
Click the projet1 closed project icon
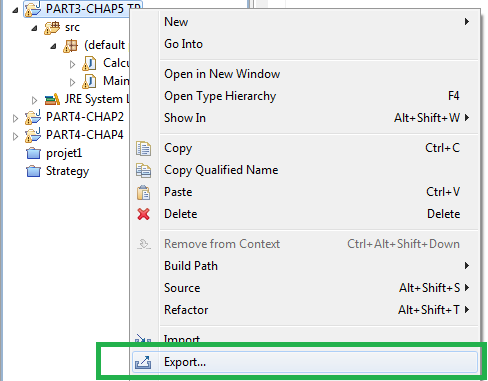(x=33, y=153)
